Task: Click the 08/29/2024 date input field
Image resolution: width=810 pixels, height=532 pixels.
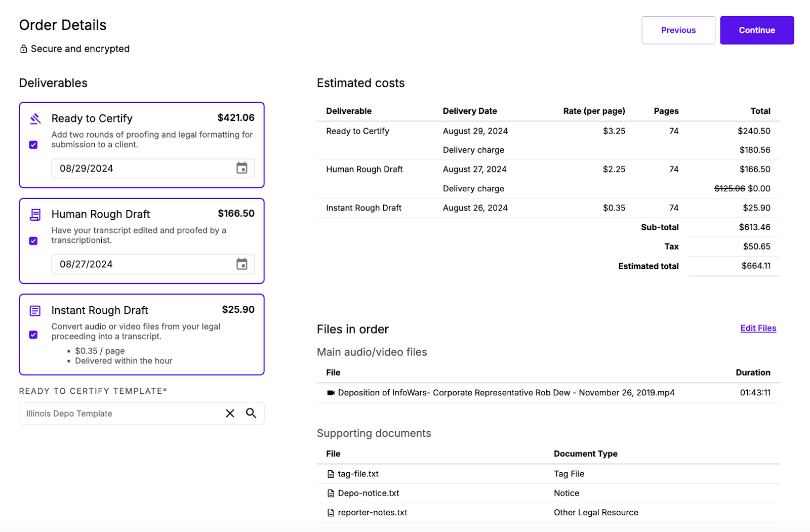Action: [153, 168]
